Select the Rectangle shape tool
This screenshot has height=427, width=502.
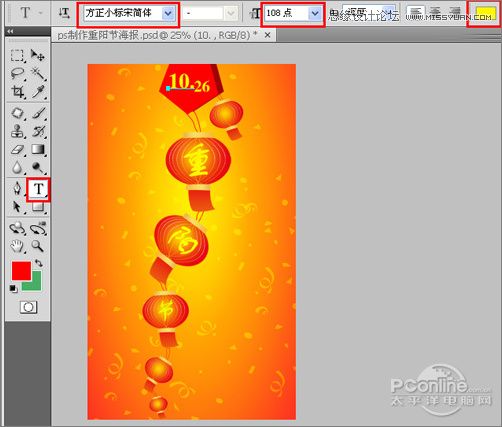pyautogui.click(x=38, y=207)
